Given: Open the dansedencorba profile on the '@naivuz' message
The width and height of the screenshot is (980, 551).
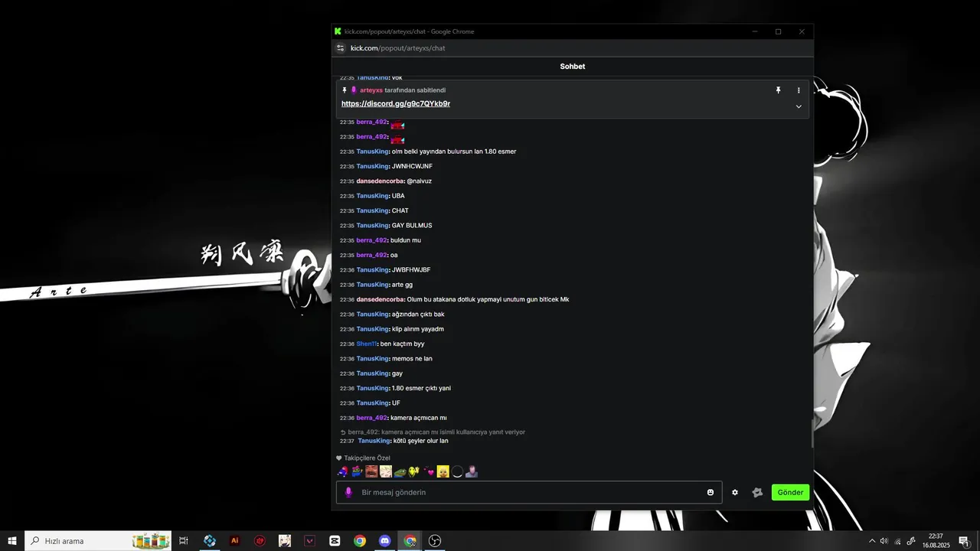Looking at the screenshot, I should click(380, 181).
